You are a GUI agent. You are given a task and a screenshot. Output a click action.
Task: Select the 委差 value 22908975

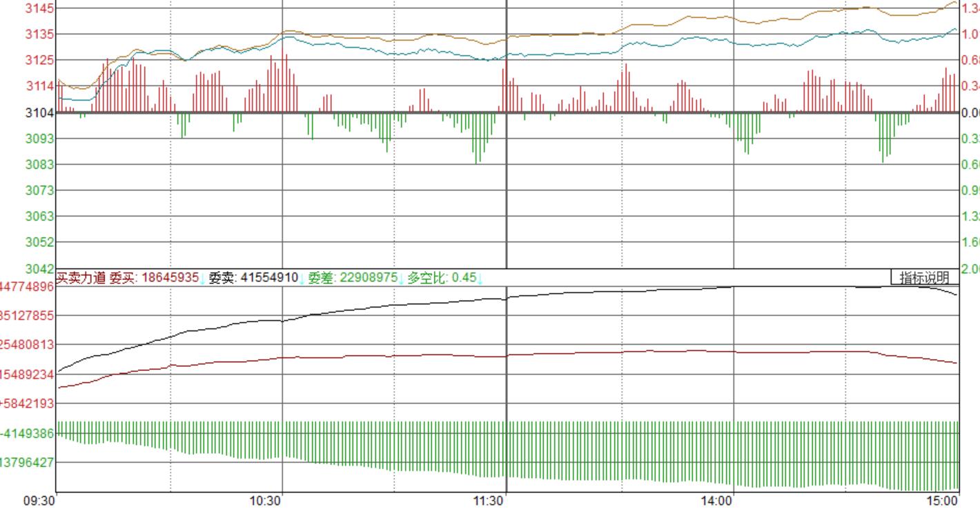(369, 278)
